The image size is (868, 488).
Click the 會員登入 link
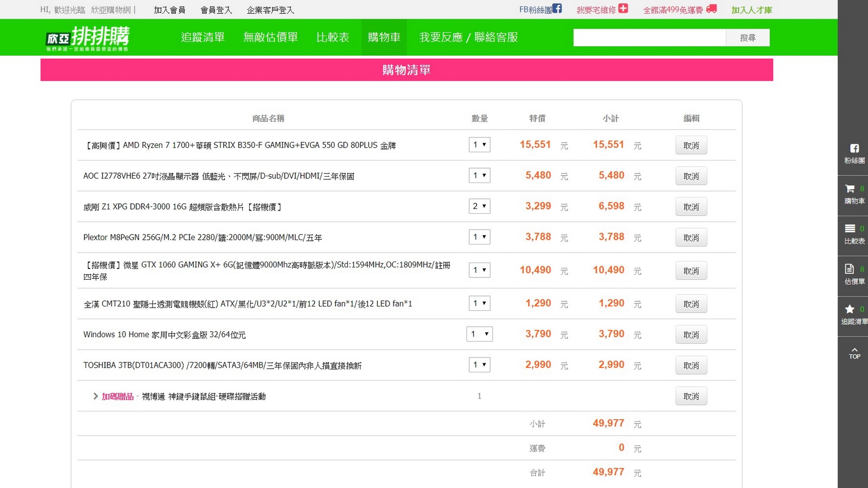pos(216,10)
